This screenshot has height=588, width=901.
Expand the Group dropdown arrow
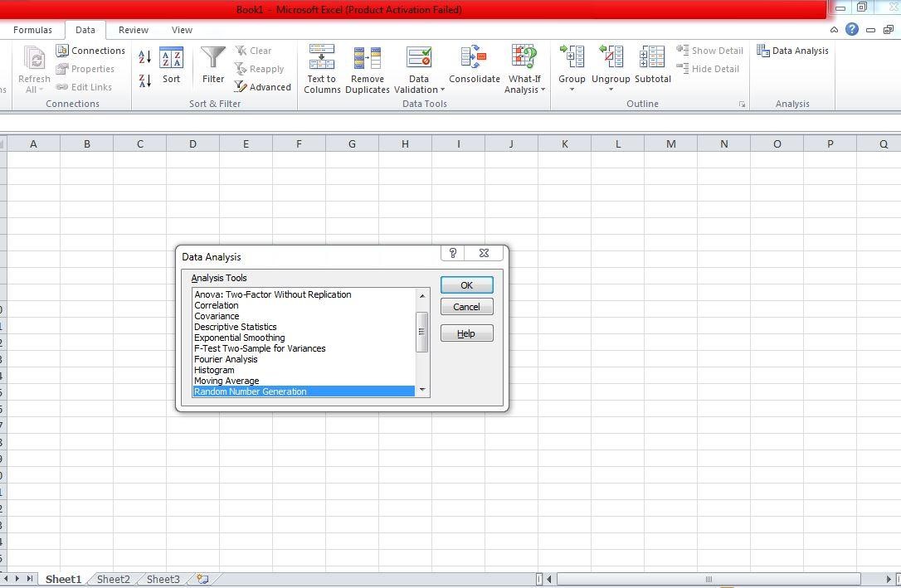[572, 90]
